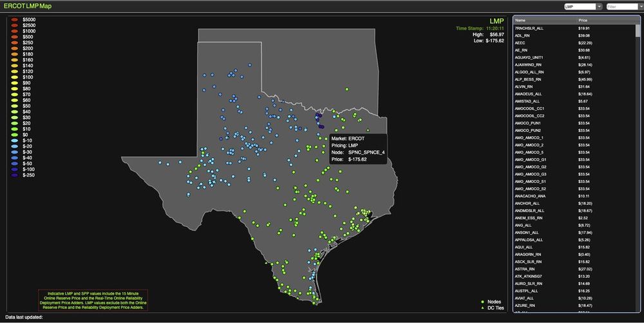Select the ADL_RN row

pyautogui.click(x=574, y=35)
